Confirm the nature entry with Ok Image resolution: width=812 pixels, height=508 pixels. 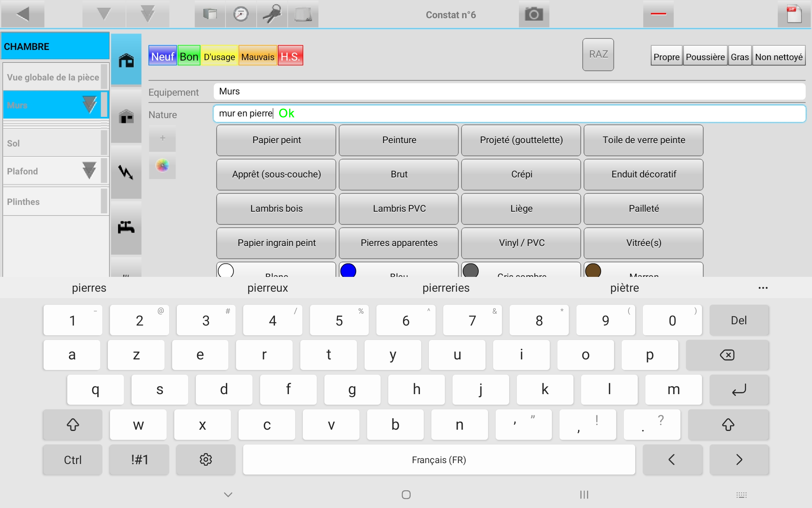[x=286, y=113]
